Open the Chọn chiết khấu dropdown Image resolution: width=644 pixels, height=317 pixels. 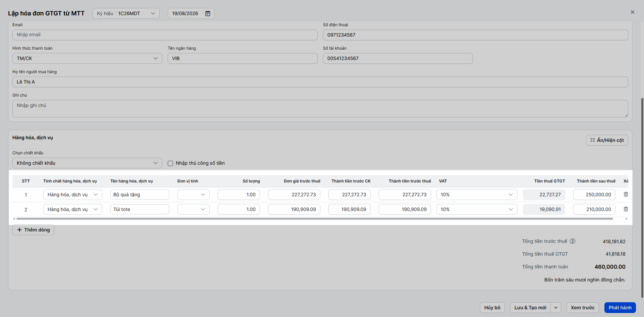pos(87,163)
